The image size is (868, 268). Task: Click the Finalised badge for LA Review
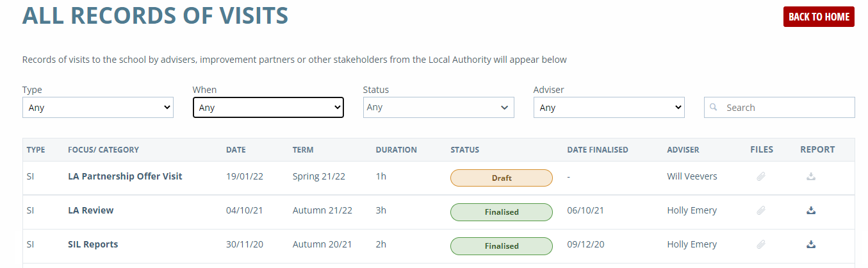[501, 212]
